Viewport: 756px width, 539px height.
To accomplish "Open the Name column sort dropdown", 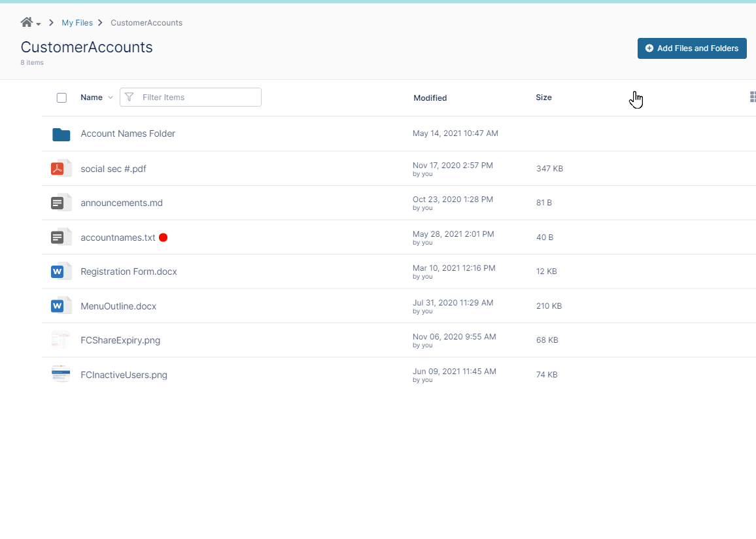I will coord(110,97).
